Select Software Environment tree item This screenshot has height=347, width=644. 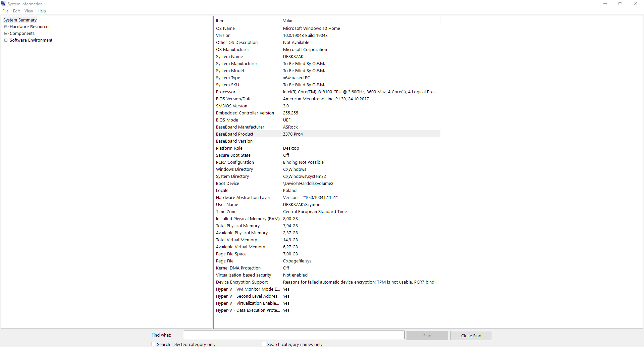coord(31,40)
